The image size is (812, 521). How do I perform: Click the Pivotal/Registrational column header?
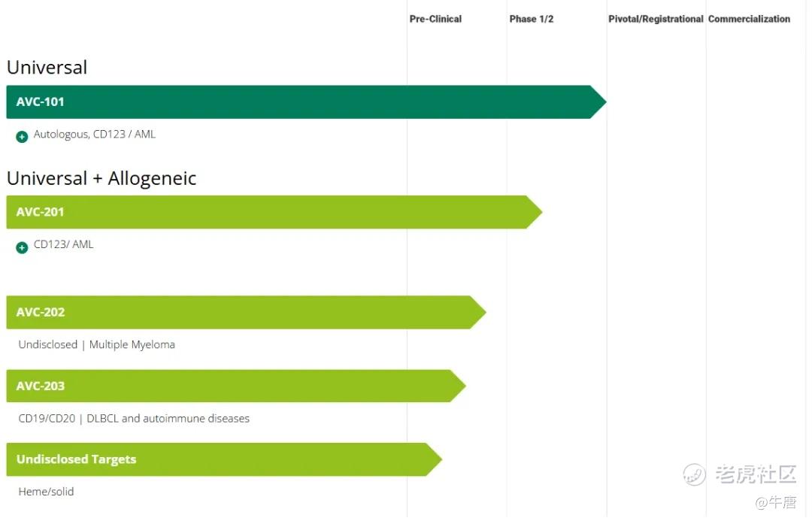point(656,19)
